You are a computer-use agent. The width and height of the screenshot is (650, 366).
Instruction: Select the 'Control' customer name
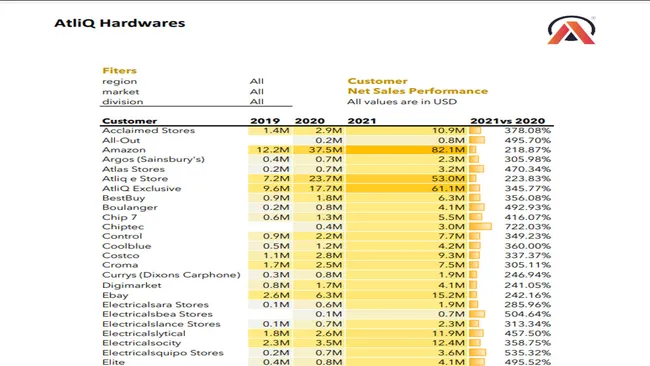[122, 236]
